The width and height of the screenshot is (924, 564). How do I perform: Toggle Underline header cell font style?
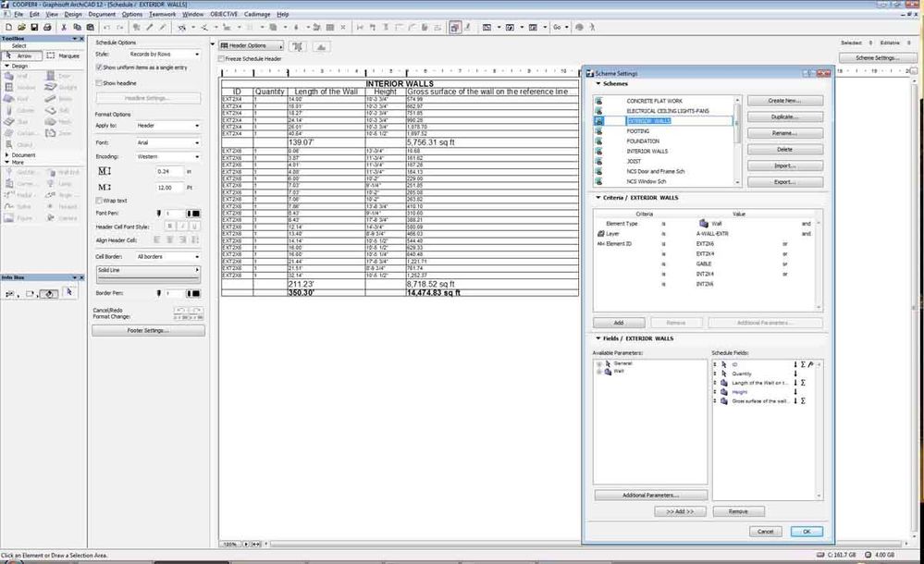click(x=194, y=227)
